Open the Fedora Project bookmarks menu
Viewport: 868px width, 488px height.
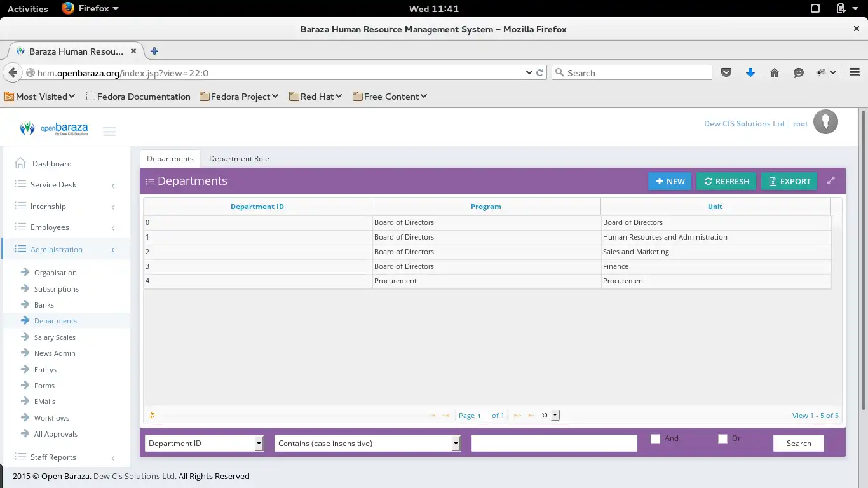239,96
